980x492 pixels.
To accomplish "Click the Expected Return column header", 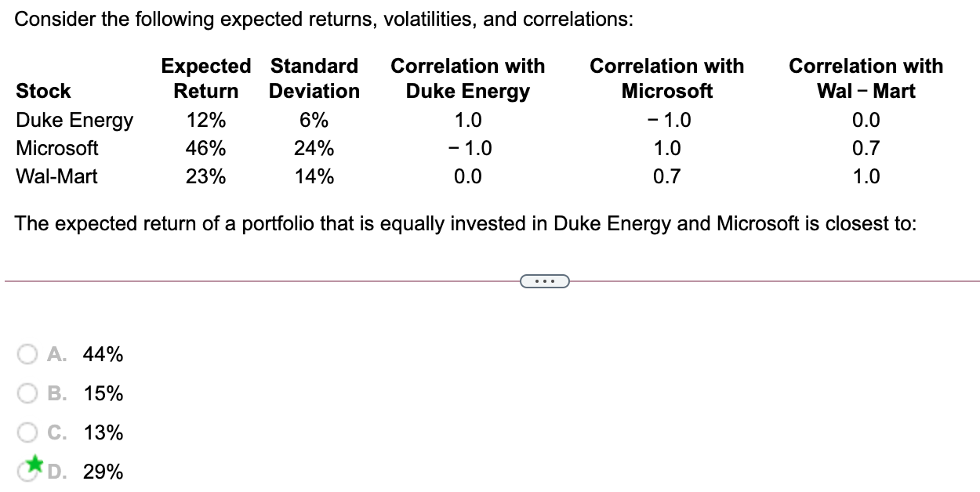I will (205, 78).
